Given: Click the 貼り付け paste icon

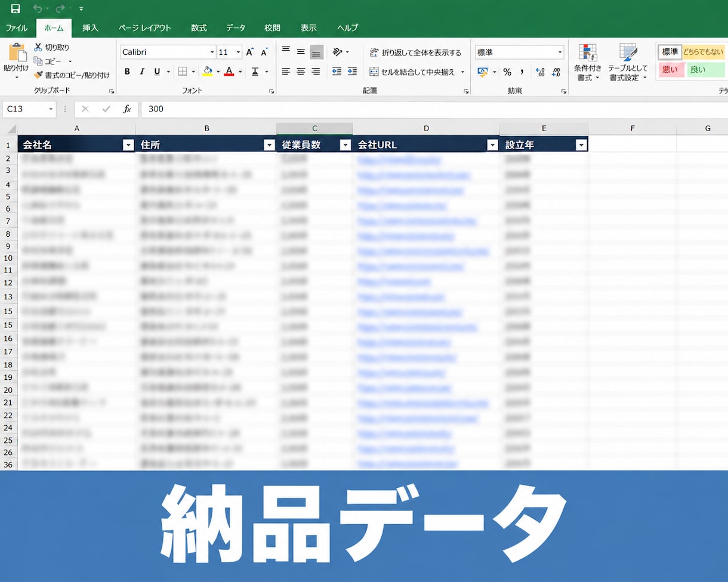Looking at the screenshot, I should pyautogui.click(x=17, y=53).
